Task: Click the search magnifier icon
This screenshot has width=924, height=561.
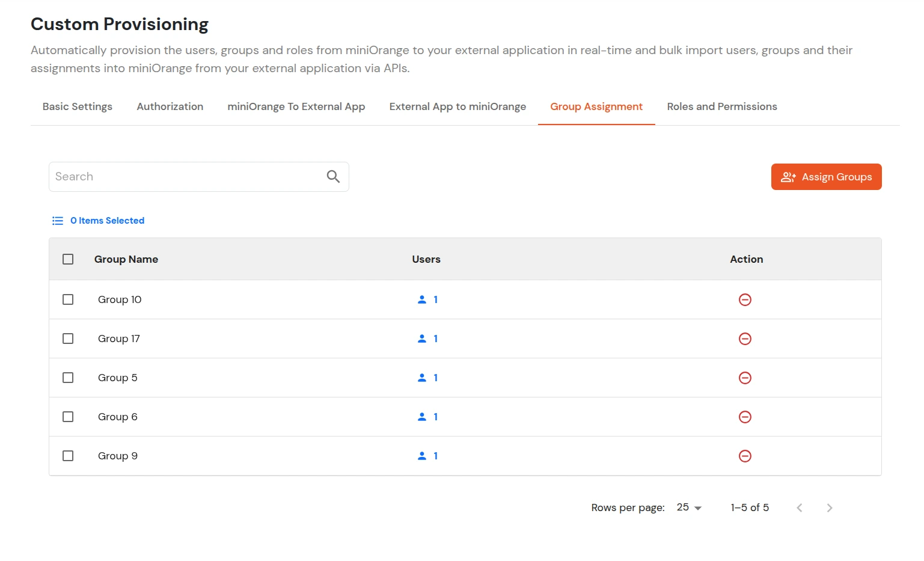Action: click(x=332, y=176)
